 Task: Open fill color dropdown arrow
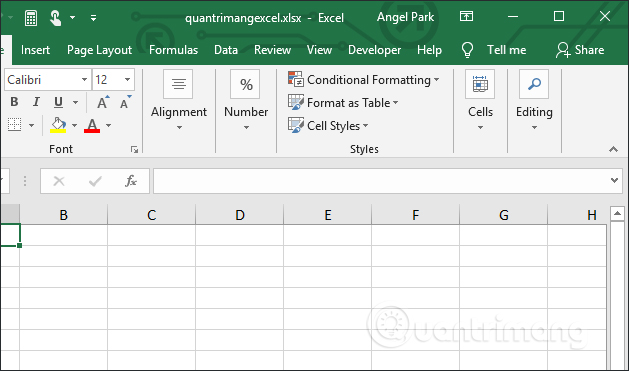(74, 126)
